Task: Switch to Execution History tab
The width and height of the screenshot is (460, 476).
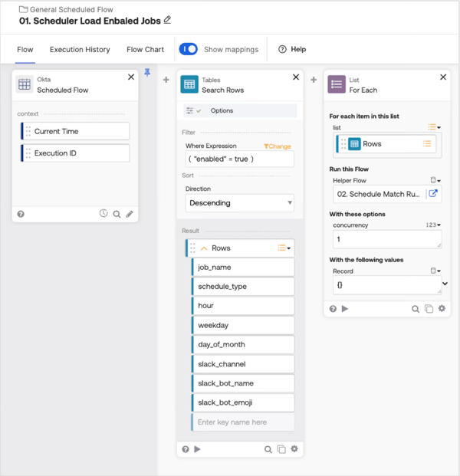Action: (x=80, y=50)
